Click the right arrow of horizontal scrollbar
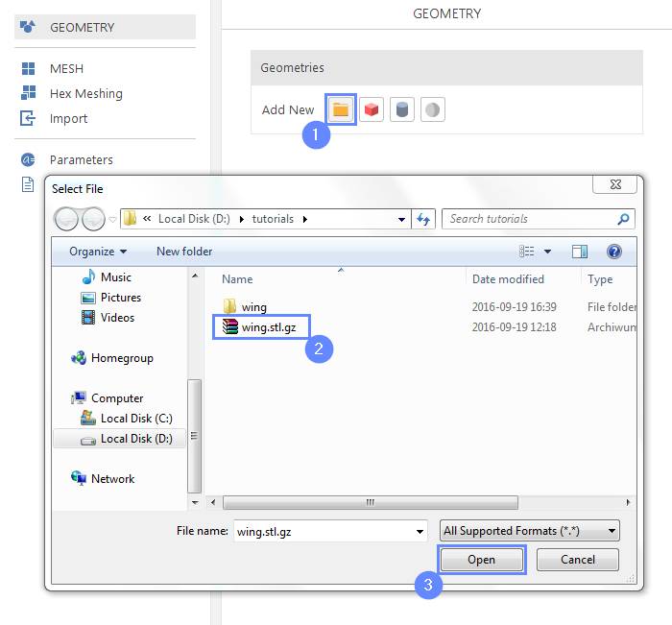The height and width of the screenshot is (625, 672). point(628,502)
